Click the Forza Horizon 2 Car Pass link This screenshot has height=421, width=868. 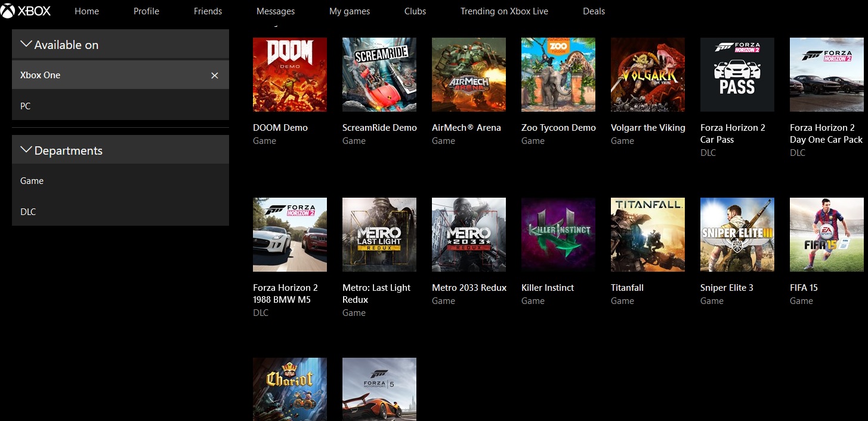tap(733, 133)
